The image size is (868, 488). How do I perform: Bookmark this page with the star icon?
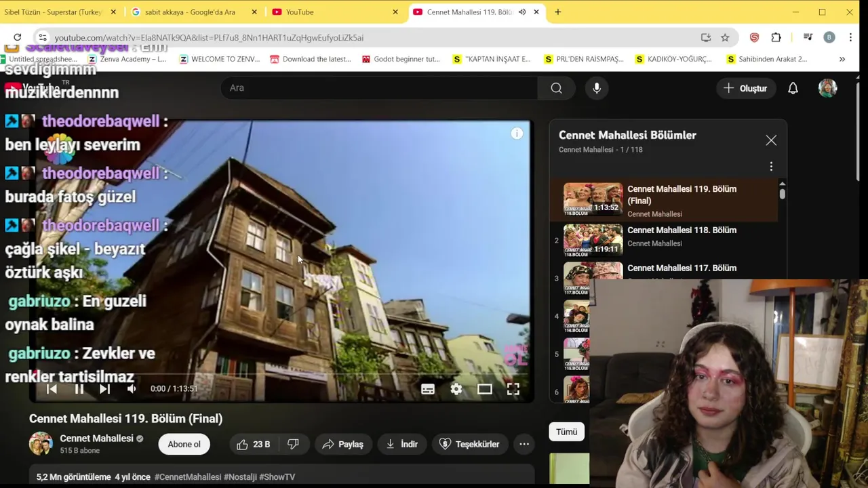(725, 37)
